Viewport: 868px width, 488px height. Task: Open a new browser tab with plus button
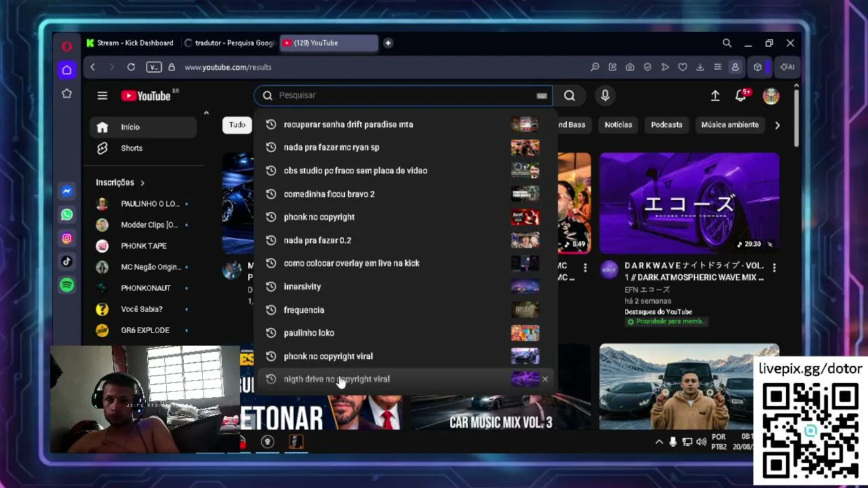tap(388, 43)
